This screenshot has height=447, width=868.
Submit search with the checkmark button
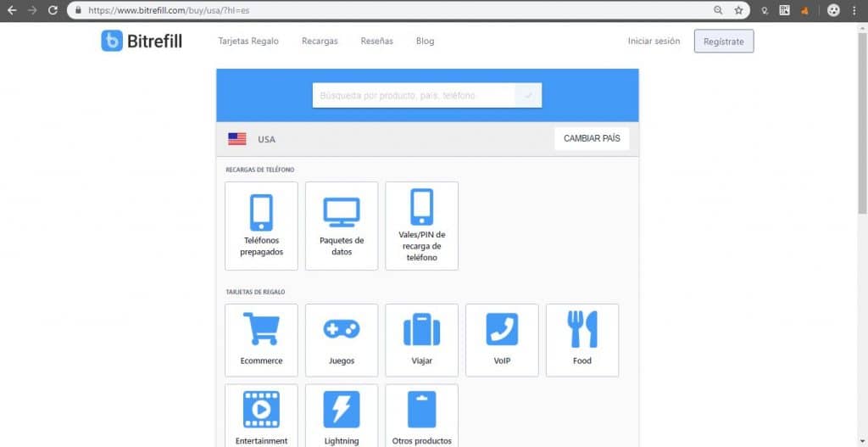[528, 95]
